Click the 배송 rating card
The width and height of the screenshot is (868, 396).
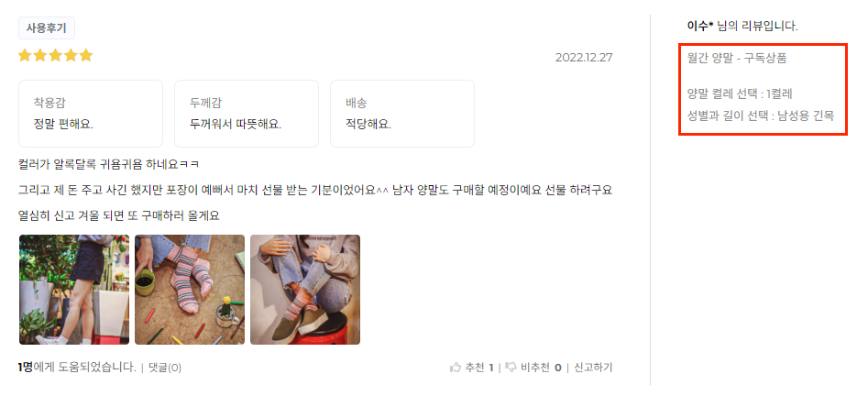(401, 114)
